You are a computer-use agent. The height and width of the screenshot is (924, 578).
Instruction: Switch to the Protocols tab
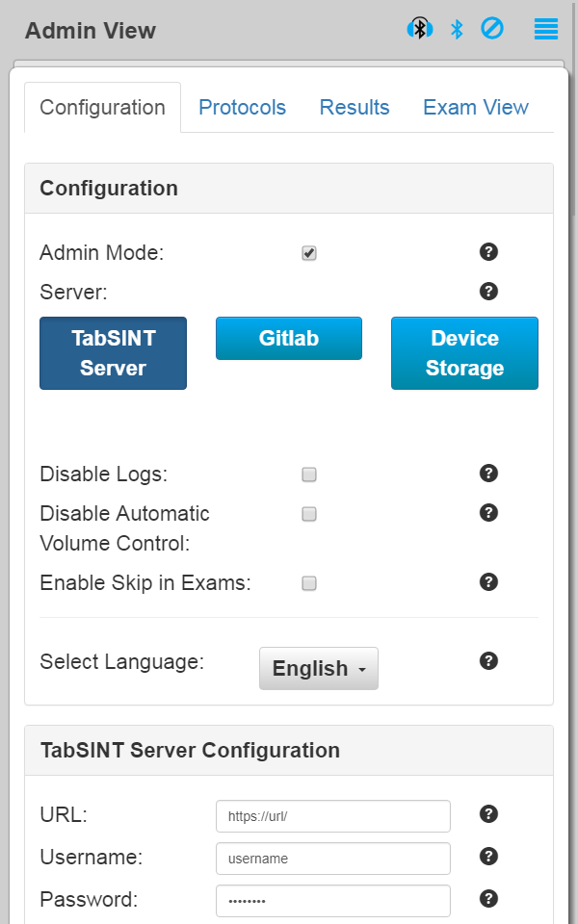242,108
